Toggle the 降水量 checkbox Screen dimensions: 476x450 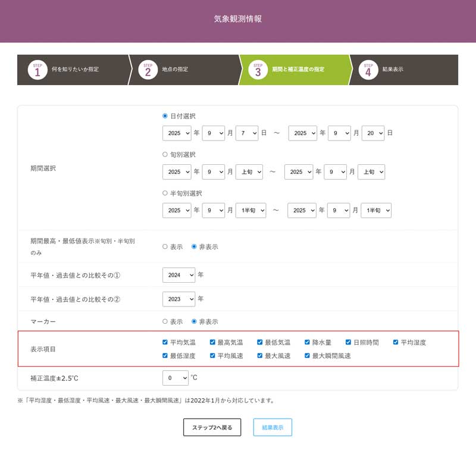click(308, 342)
